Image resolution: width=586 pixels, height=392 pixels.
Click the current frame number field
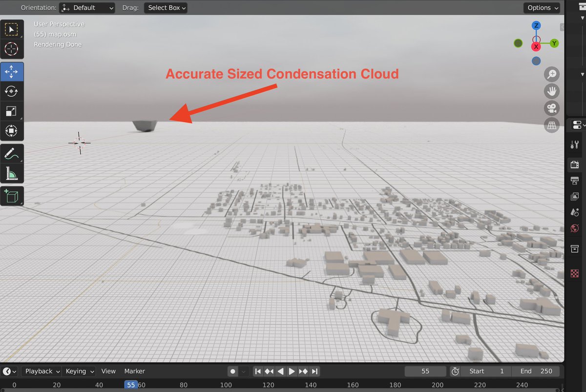point(425,371)
